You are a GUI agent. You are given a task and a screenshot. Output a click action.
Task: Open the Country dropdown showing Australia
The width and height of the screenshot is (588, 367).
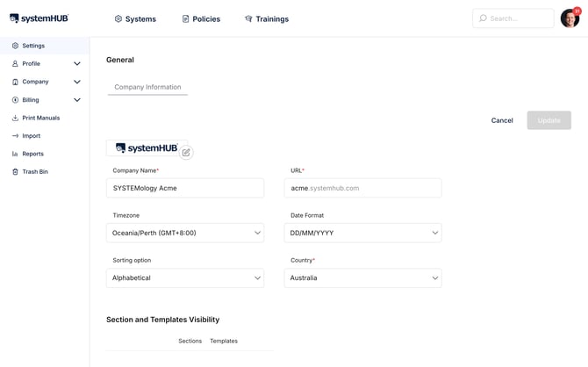[x=363, y=278]
